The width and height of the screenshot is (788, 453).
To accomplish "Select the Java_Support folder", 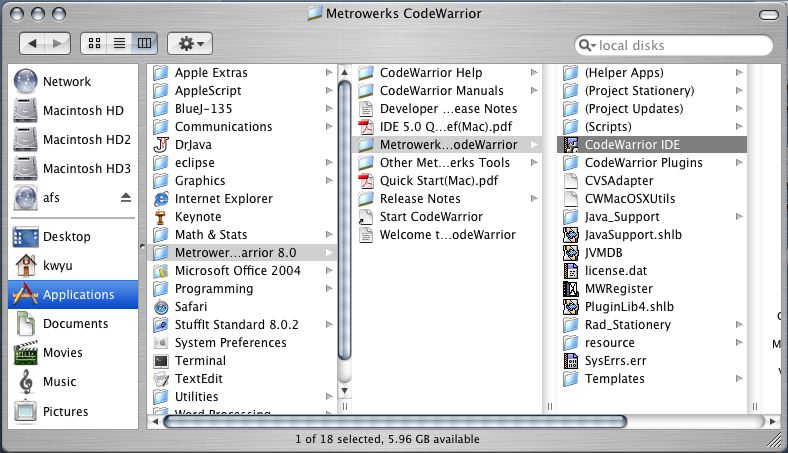I will [x=652, y=217].
